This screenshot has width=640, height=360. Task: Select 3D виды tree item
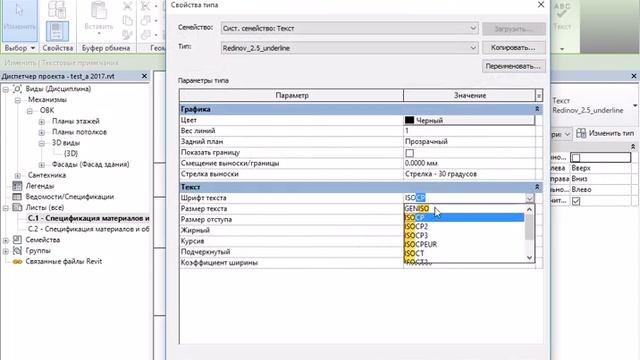point(66,143)
